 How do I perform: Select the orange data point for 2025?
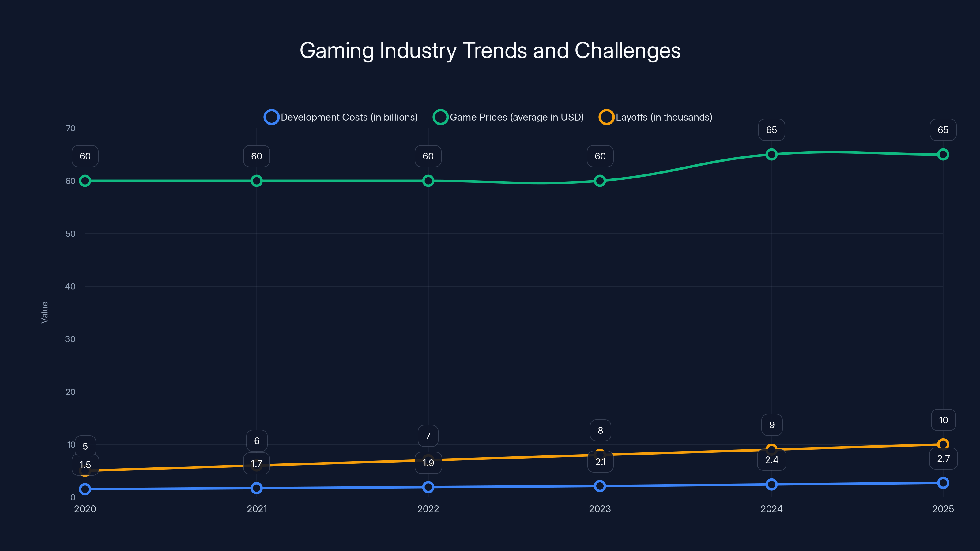pos(944,443)
